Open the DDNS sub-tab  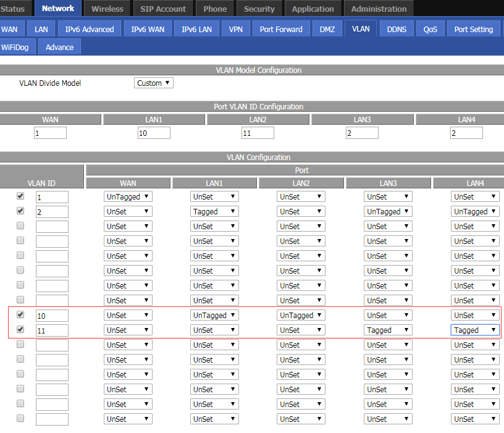click(x=397, y=29)
